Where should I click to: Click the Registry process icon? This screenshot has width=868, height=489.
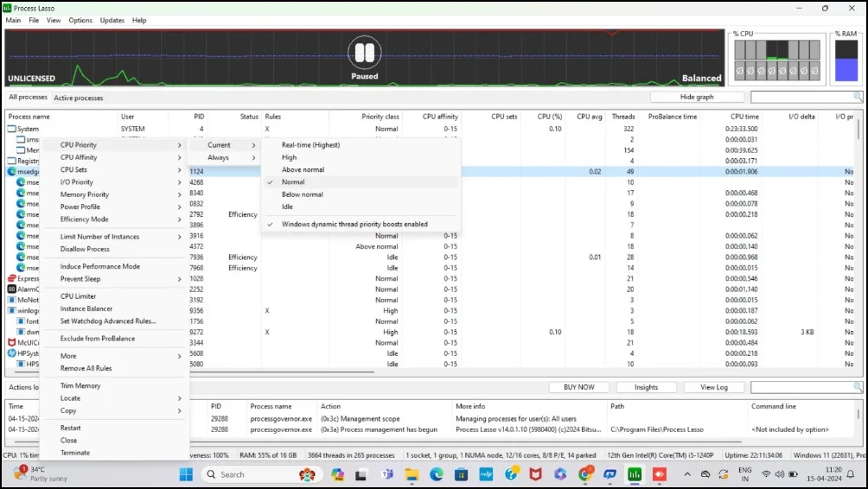(x=11, y=161)
